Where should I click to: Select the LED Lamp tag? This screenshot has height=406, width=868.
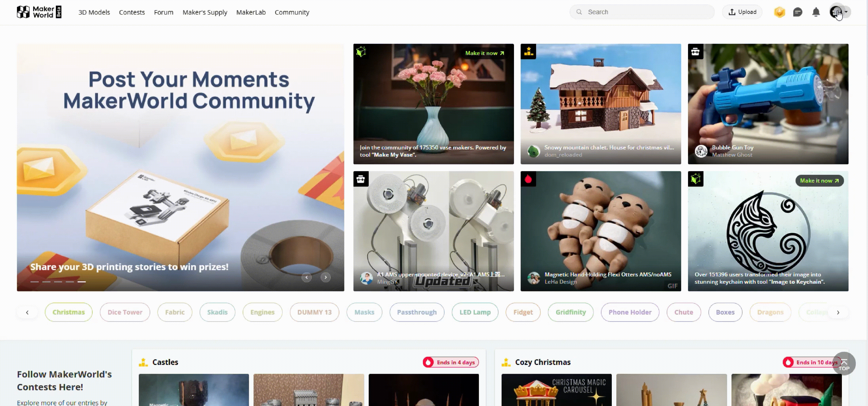pos(475,312)
